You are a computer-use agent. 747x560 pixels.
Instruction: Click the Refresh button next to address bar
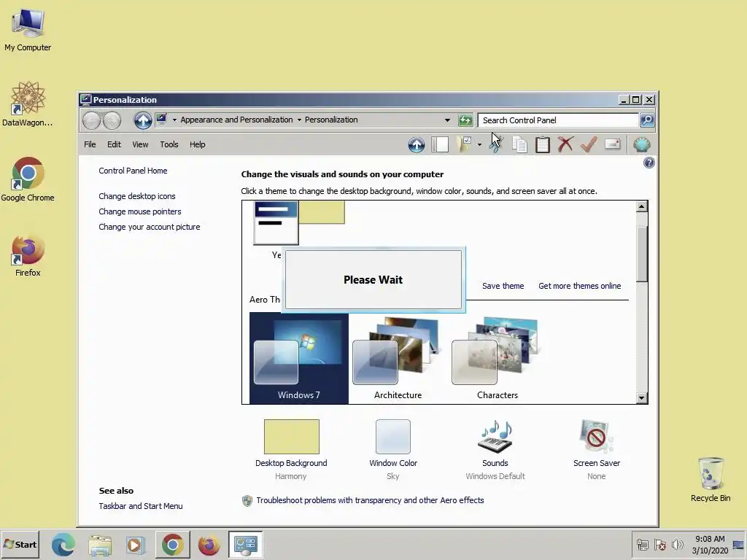tap(465, 120)
